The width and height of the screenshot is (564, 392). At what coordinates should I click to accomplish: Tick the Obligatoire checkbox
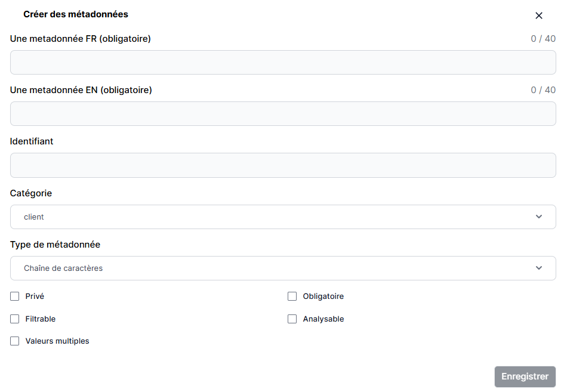[292, 297]
